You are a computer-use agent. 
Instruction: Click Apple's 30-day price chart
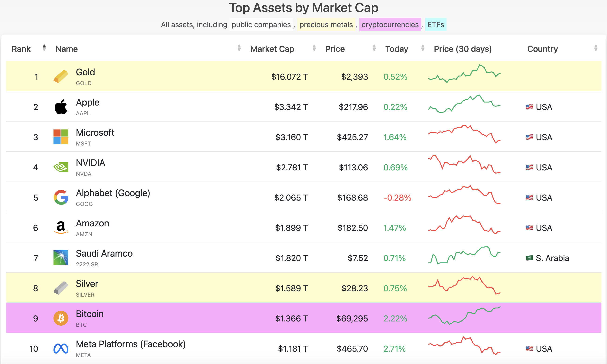pyautogui.click(x=464, y=104)
